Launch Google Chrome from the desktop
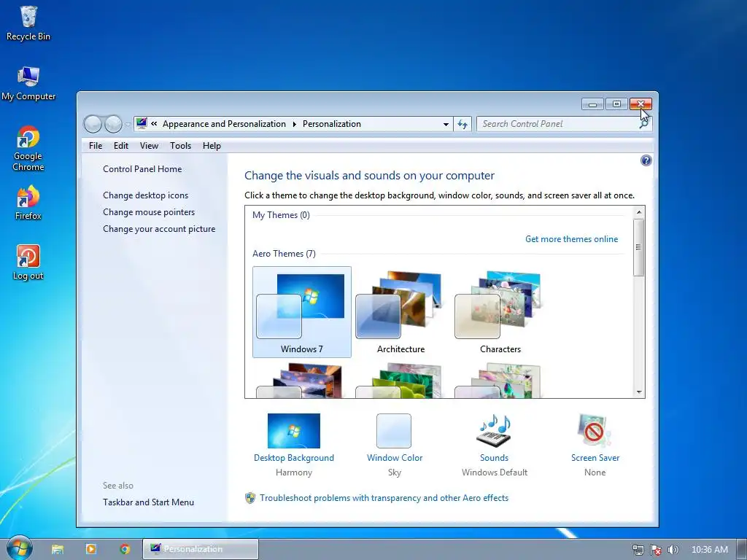This screenshot has height=560, width=747. point(28,148)
